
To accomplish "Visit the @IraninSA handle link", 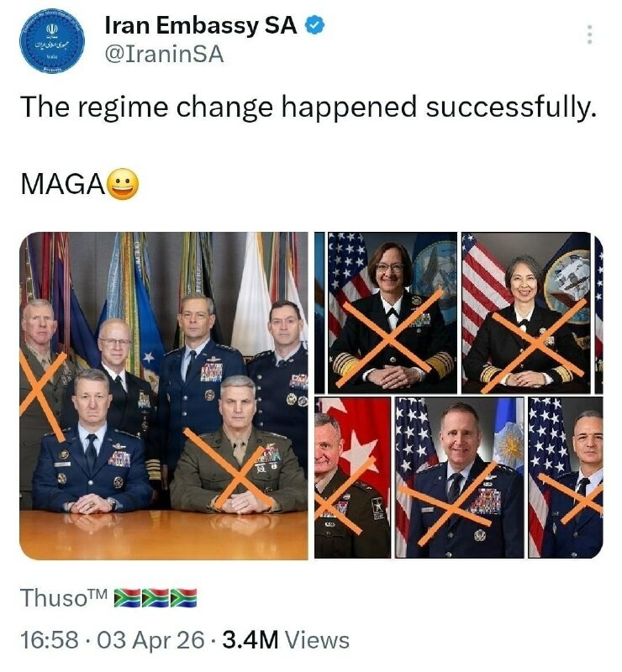I will (x=164, y=55).
